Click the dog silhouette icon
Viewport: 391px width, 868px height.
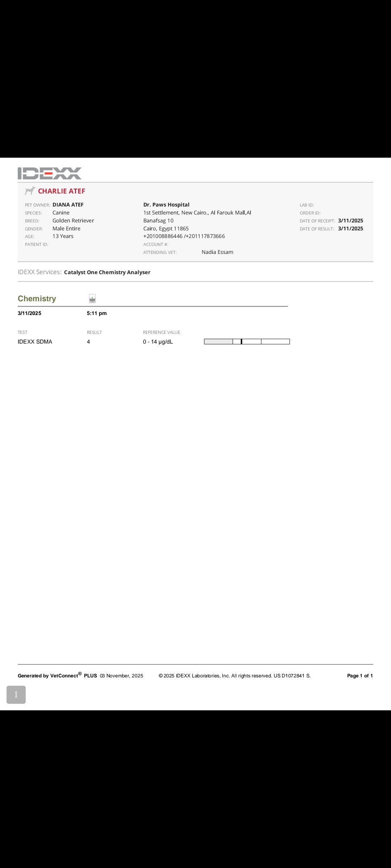pyautogui.click(x=30, y=191)
